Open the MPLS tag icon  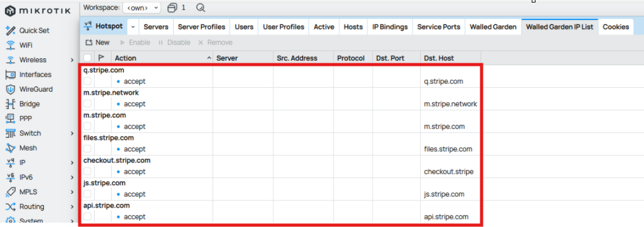(x=10, y=192)
